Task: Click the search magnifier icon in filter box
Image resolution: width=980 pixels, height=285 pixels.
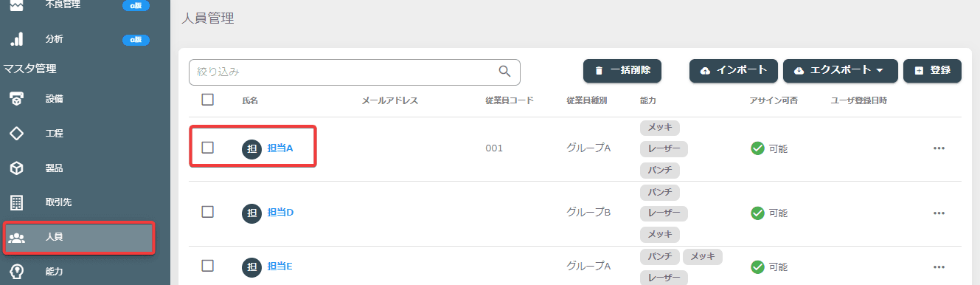Action: [x=505, y=72]
